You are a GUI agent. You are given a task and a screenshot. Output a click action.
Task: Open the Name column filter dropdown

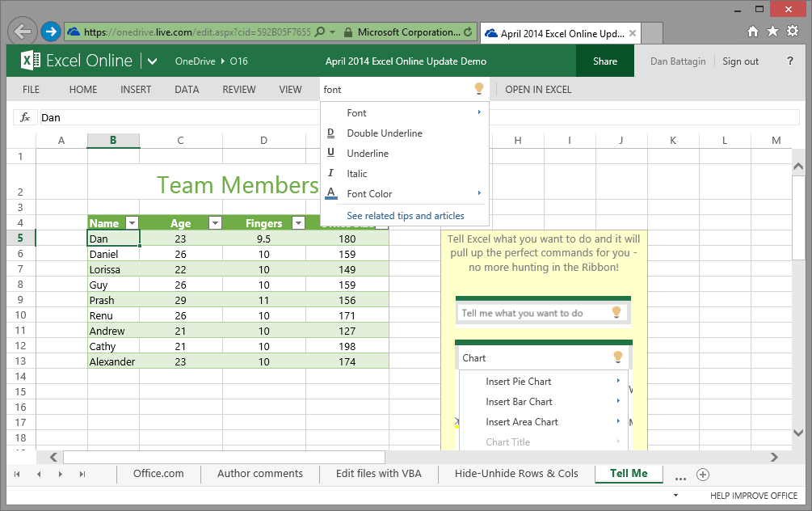tap(132, 222)
